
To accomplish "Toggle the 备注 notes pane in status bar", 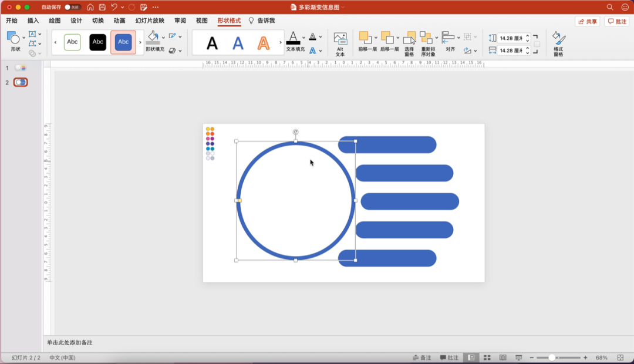I will (421, 358).
